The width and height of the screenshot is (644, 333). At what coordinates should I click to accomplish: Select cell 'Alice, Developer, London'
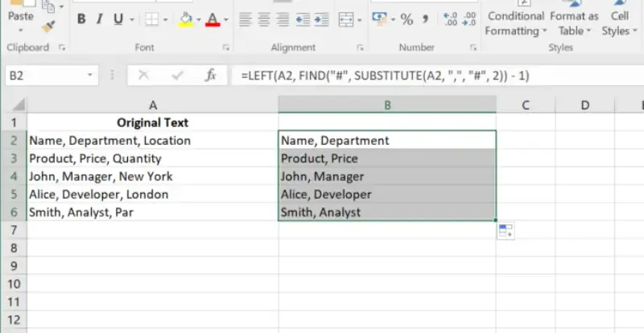153,194
